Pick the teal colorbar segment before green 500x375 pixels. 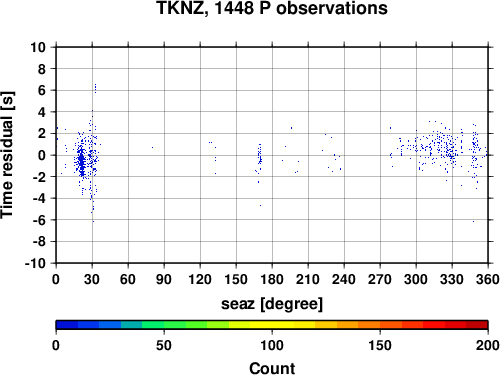[132, 325]
